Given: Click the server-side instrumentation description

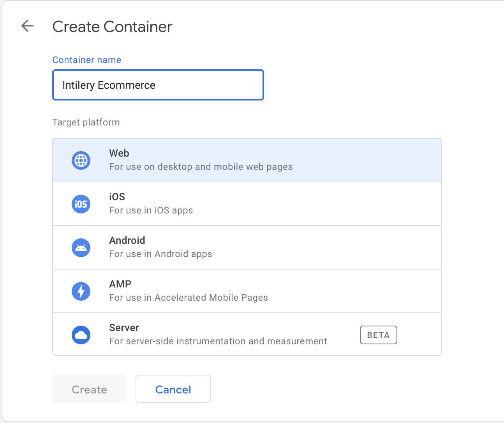Looking at the screenshot, I should pos(218,341).
